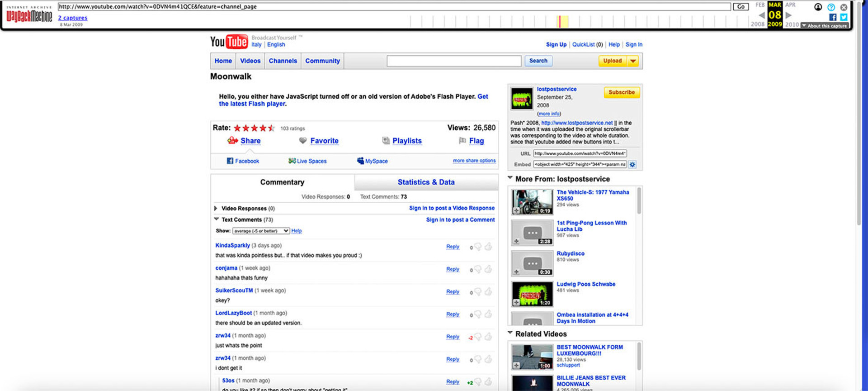868x391 pixels.
Task: Click the 2009 capture timeline marker
Action: point(560,21)
